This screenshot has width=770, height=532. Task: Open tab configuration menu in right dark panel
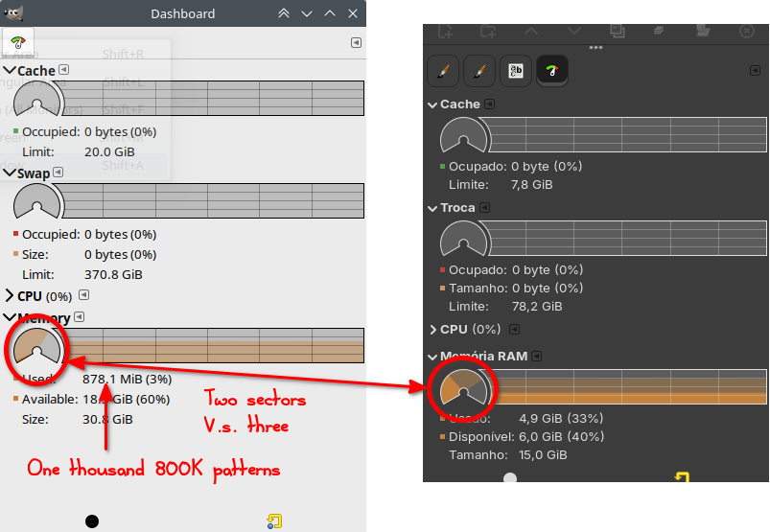coord(756,71)
